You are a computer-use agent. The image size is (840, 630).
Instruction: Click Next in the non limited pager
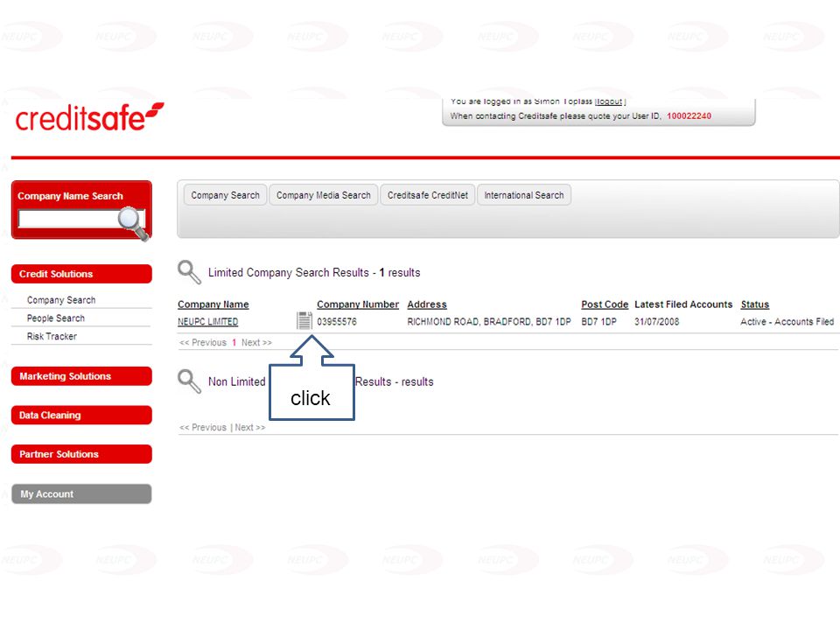click(x=250, y=428)
